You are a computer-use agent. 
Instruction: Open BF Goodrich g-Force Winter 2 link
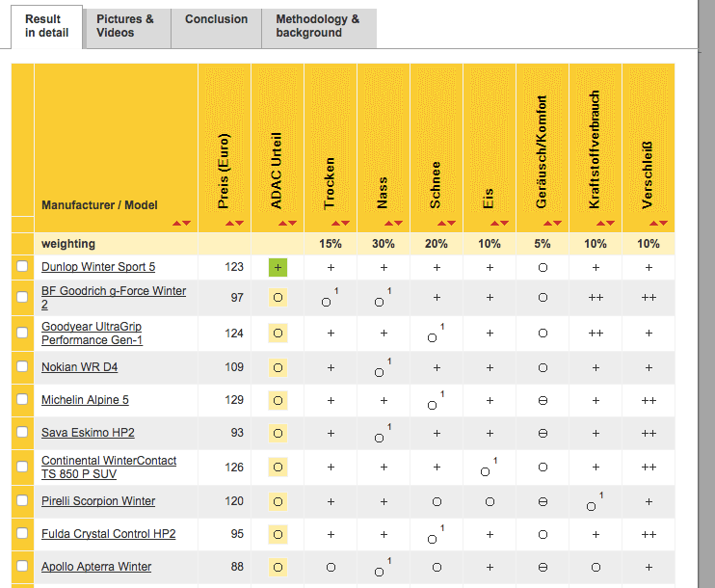114,298
